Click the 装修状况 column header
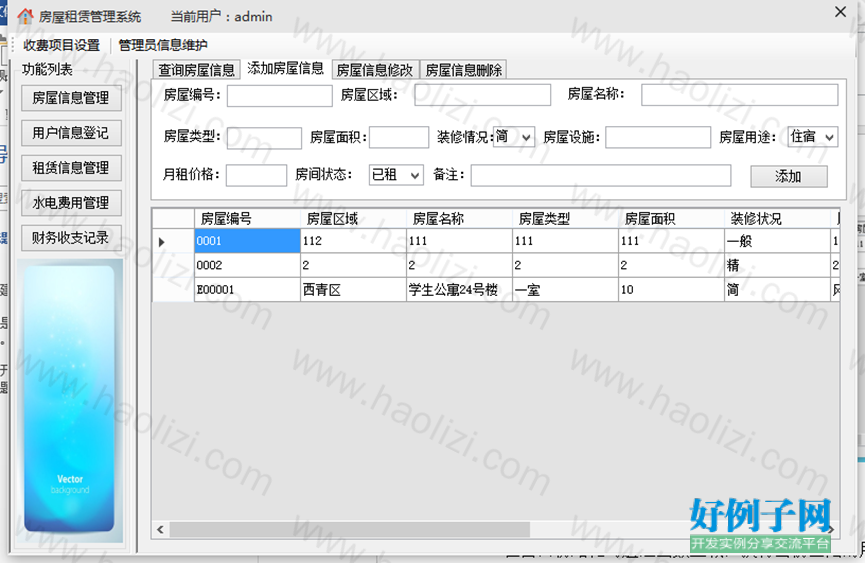The width and height of the screenshot is (865, 563). coord(777,218)
